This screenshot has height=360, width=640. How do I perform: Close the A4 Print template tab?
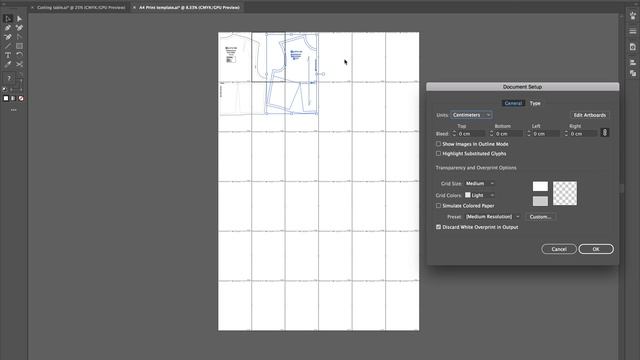pyautogui.click(x=134, y=7)
